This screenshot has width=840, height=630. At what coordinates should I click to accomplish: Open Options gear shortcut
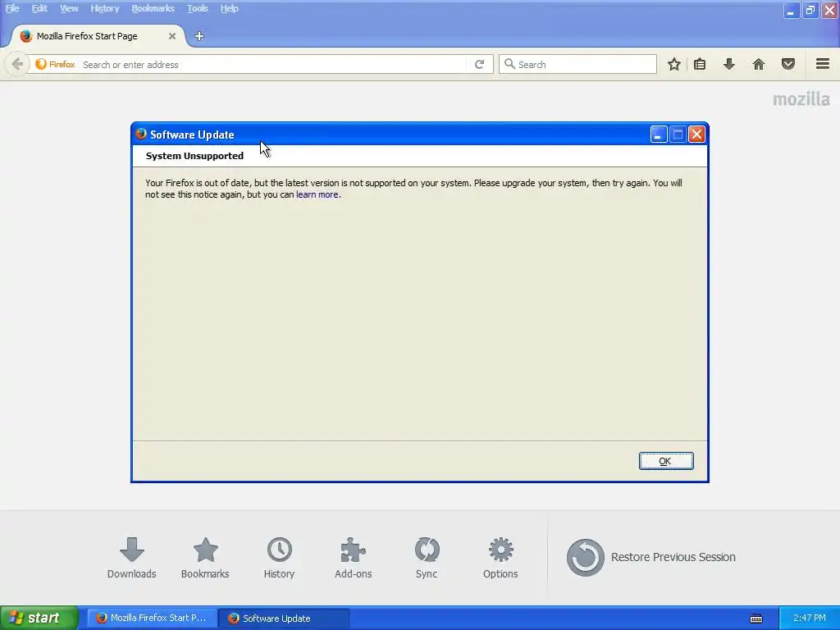click(x=500, y=558)
